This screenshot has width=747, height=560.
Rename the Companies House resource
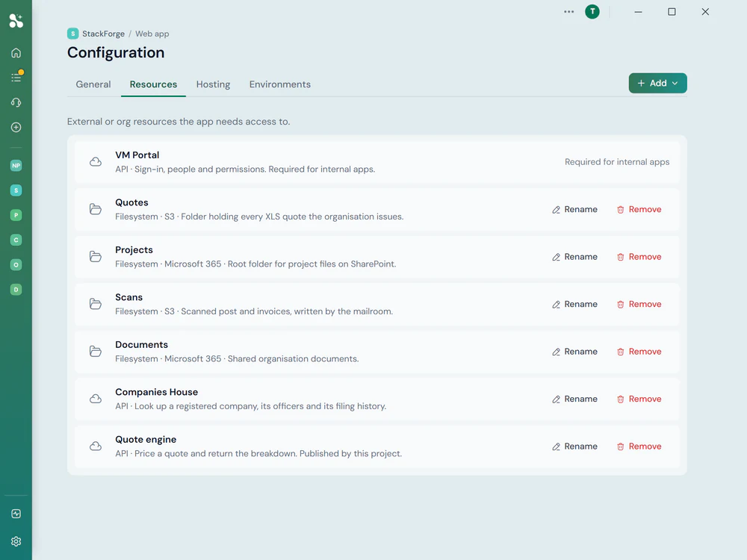[x=574, y=399]
